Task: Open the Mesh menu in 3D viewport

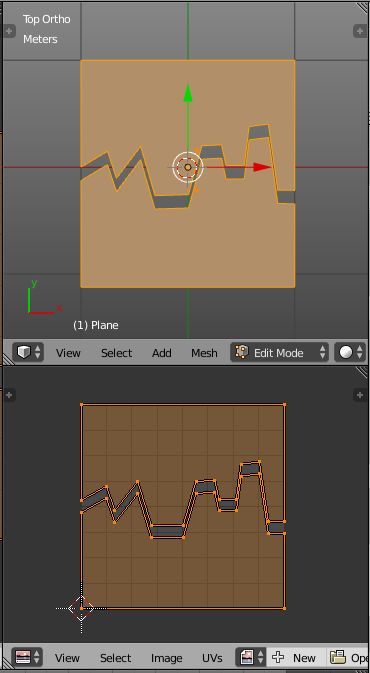Action: [204, 353]
